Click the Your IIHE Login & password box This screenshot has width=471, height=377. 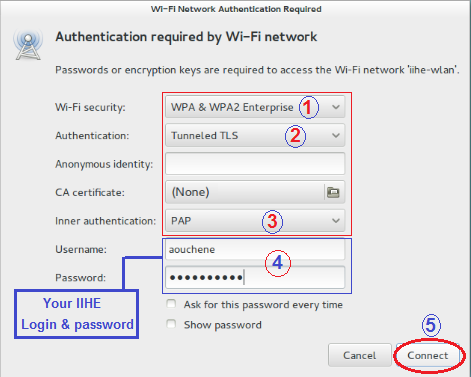76,314
